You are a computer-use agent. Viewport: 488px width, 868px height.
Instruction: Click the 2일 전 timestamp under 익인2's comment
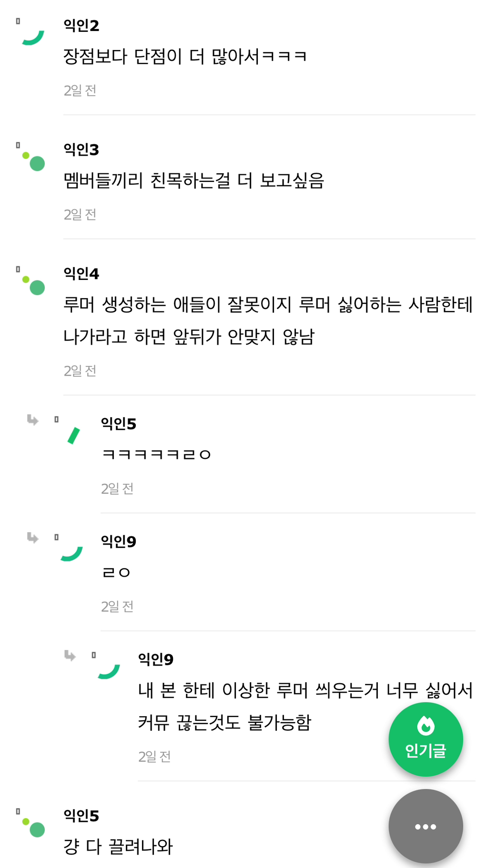(x=80, y=90)
